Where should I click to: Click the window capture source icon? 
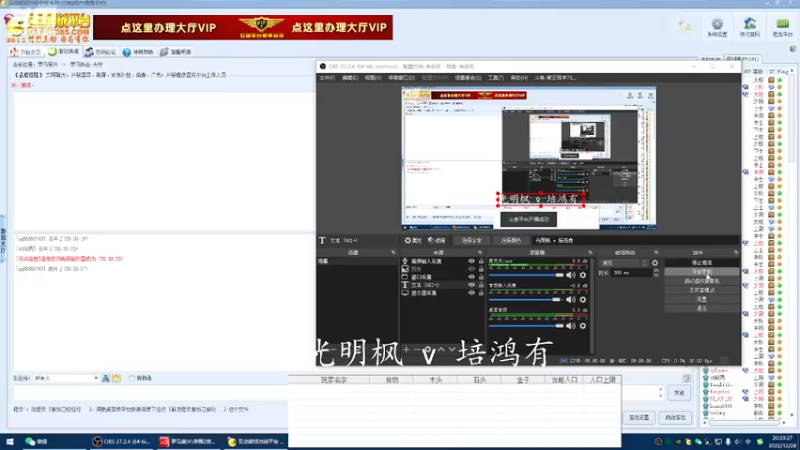(405, 277)
